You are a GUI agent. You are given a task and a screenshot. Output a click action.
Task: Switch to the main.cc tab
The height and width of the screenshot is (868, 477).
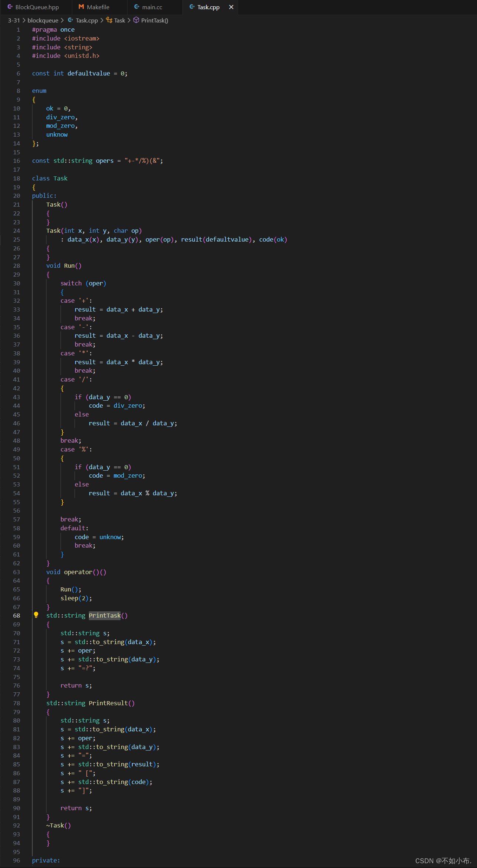pos(152,7)
